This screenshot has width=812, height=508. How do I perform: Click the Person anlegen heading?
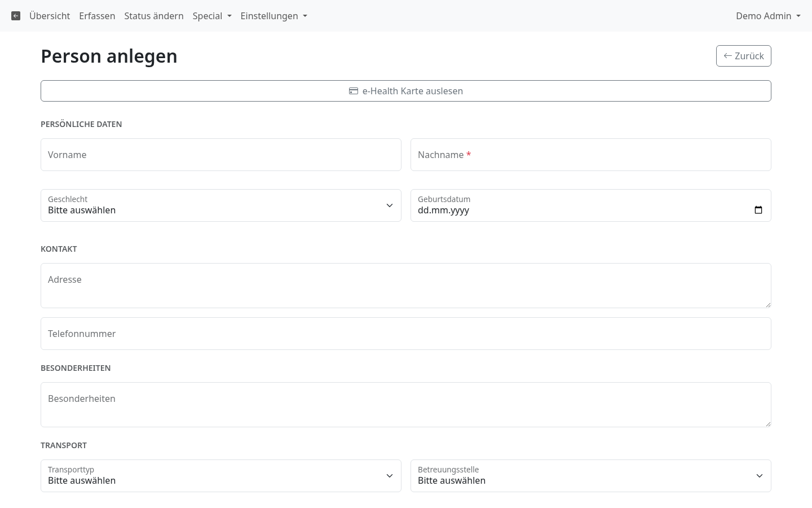point(109,56)
